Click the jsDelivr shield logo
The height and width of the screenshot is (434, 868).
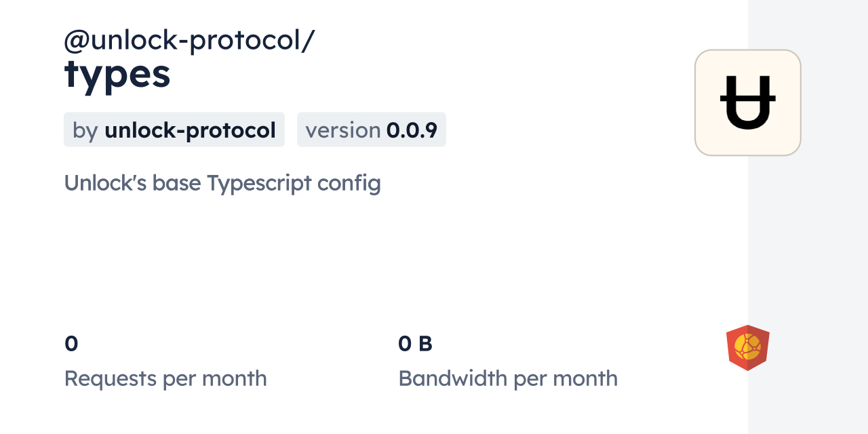coord(747,347)
